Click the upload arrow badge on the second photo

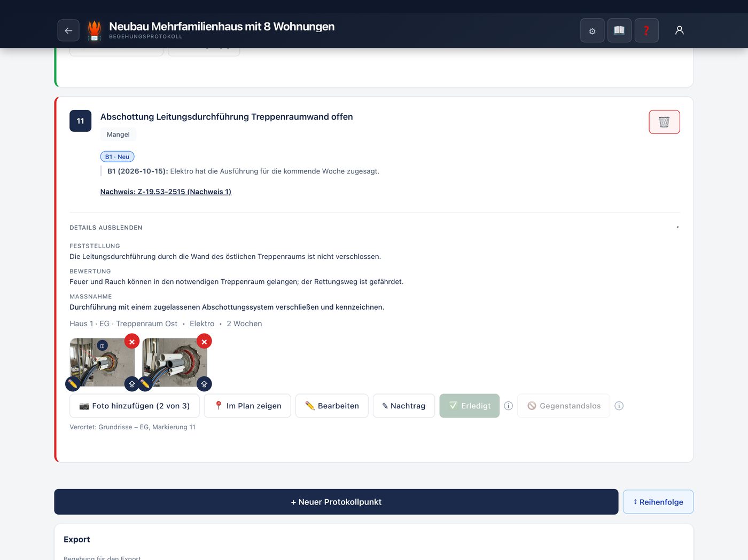(x=204, y=383)
